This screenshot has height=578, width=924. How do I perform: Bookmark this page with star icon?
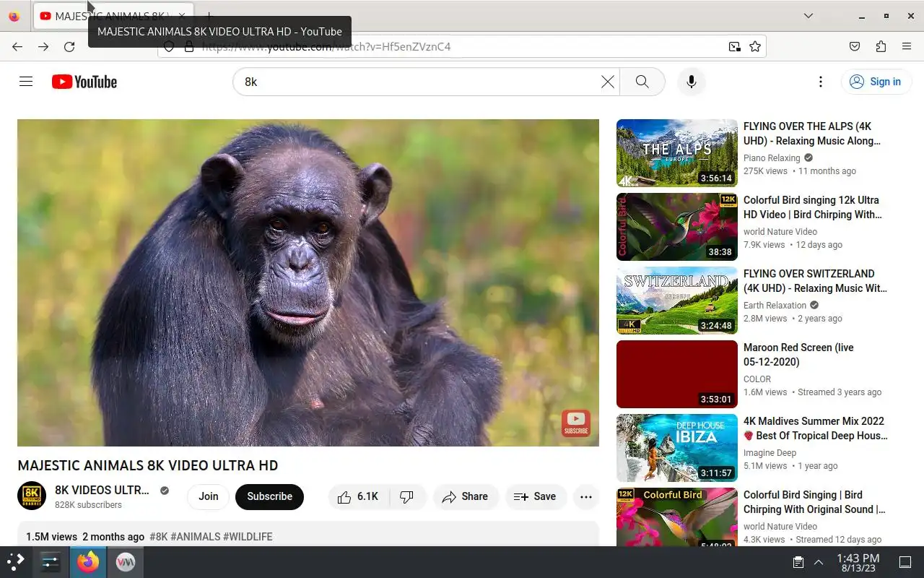tap(755, 47)
